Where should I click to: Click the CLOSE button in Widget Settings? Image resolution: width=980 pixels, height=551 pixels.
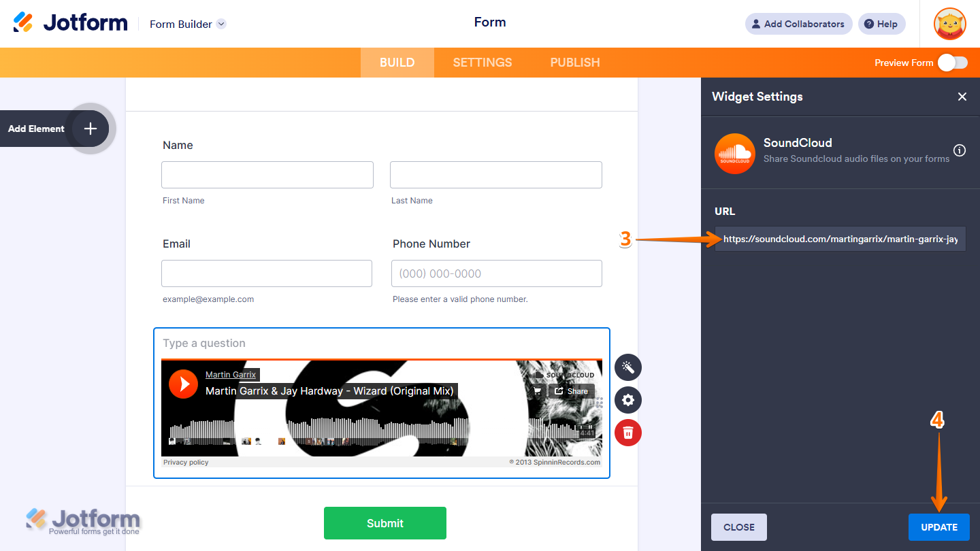coord(738,527)
